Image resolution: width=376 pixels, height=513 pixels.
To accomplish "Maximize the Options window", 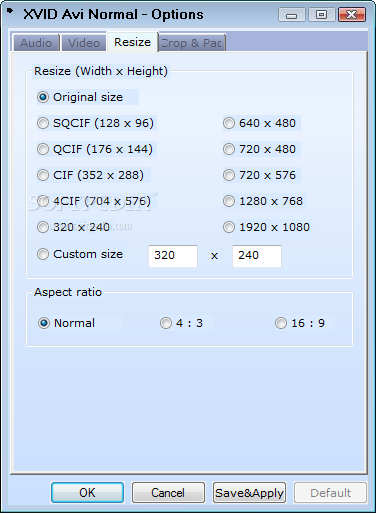I will tap(322, 15).
